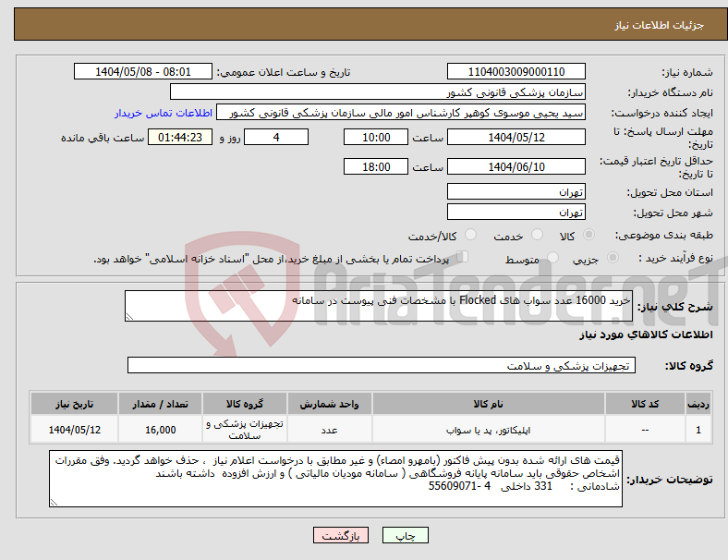Click the ردیف column header

click(x=698, y=404)
